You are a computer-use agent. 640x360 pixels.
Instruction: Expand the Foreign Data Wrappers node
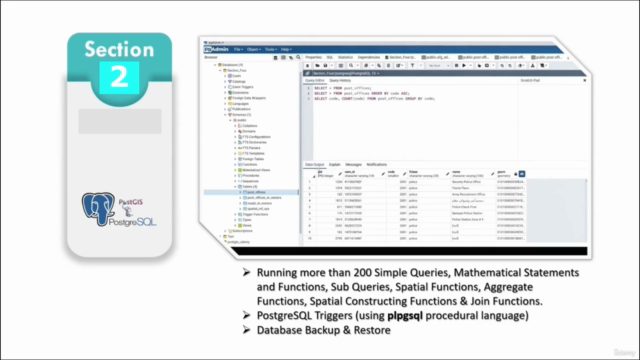[225, 98]
